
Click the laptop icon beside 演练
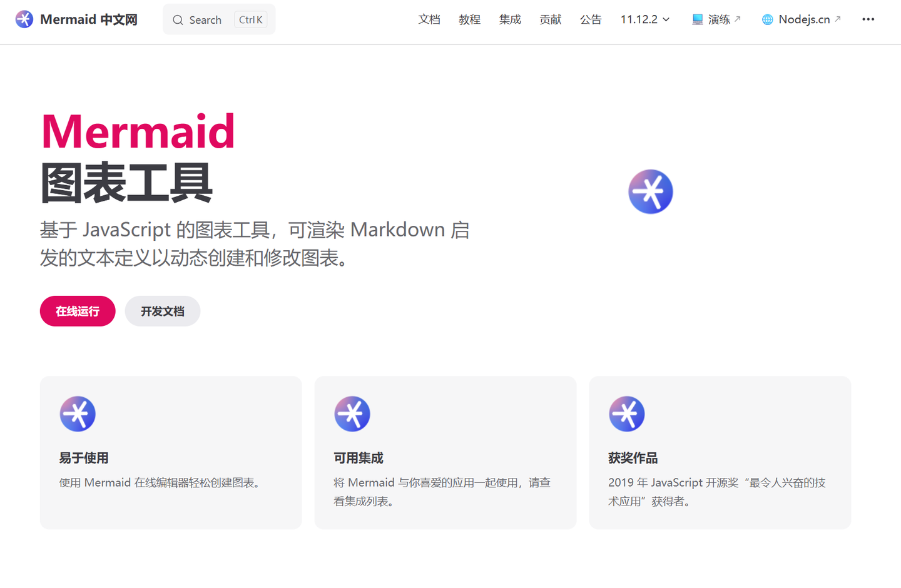pos(698,19)
